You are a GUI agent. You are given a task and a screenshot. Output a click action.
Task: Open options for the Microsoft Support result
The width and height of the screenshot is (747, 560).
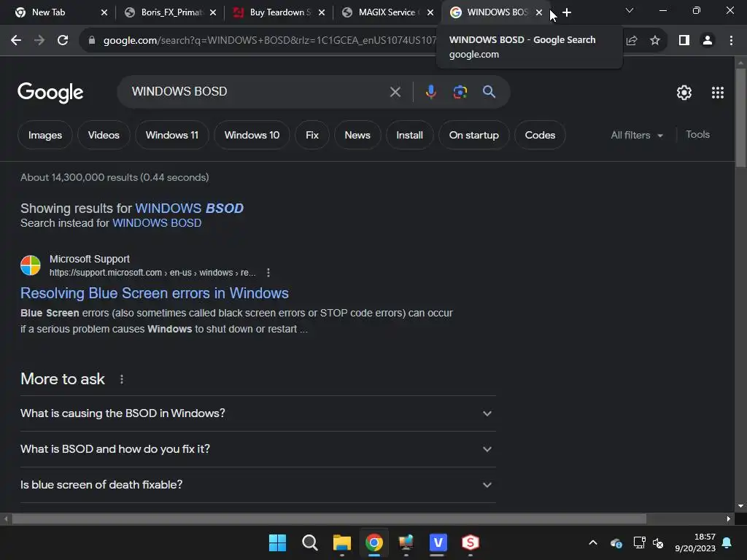[x=268, y=273]
